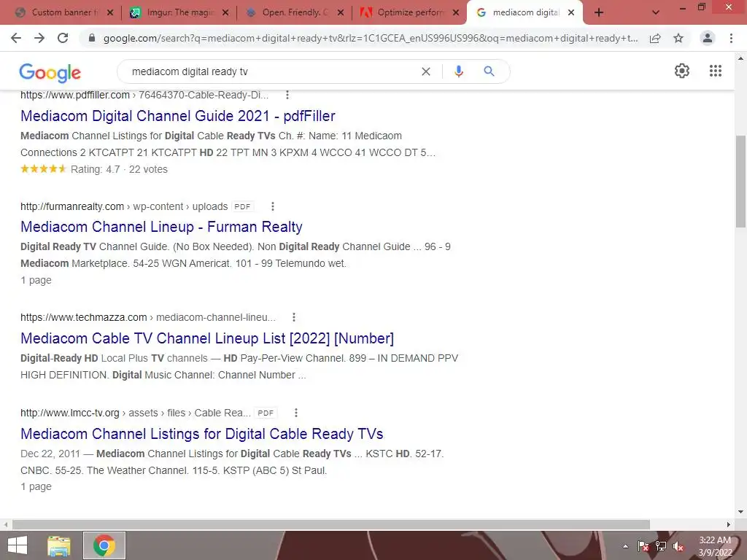Viewport: 747px width, 560px height.
Task: Open more options for lmcc-tv.org result
Action: click(296, 413)
